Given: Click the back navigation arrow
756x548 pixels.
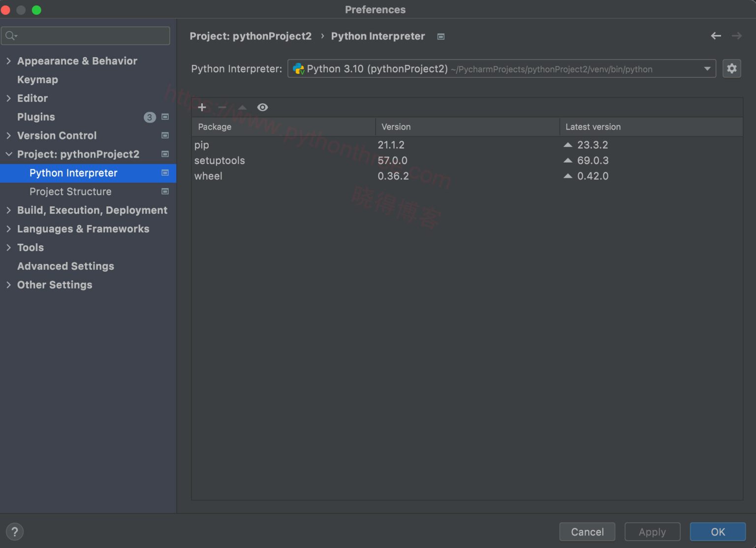Looking at the screenshot, I should [716, 36].
